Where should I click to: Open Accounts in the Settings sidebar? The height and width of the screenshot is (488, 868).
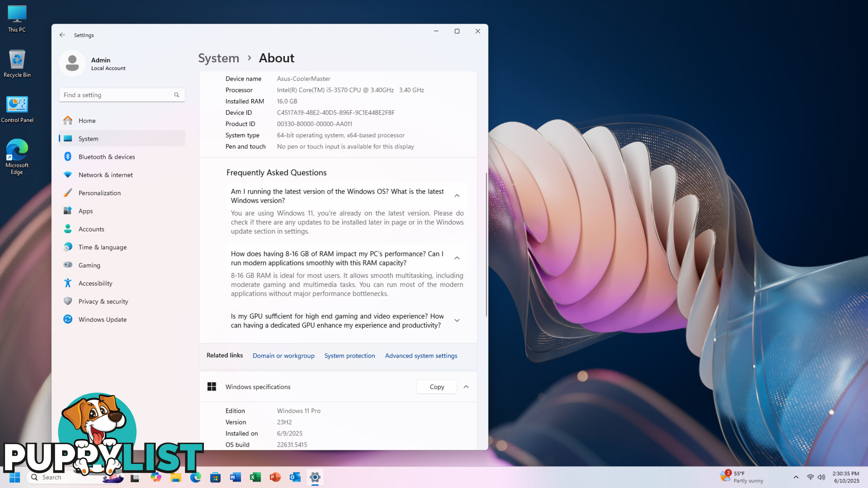pos(122,229)
